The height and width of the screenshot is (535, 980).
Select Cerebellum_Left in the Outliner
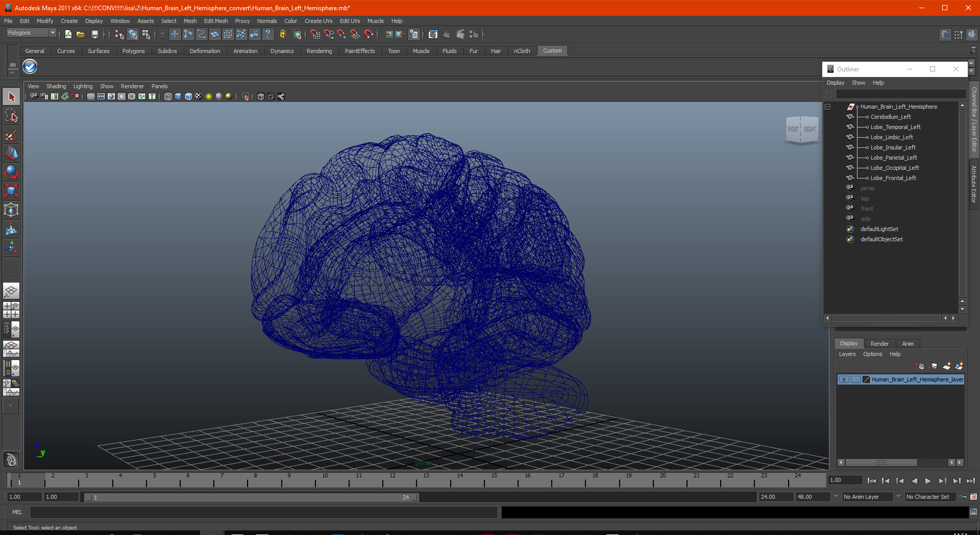[891, 117]
